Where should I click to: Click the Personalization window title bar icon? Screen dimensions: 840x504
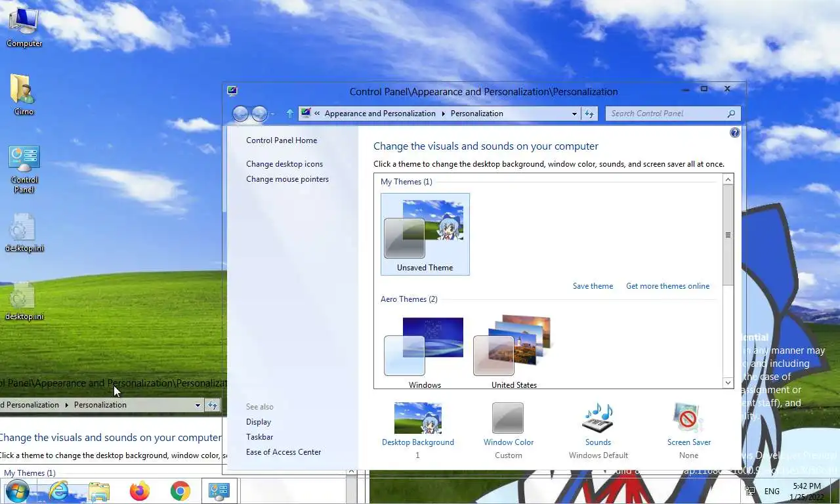click(x=232, y=91)
